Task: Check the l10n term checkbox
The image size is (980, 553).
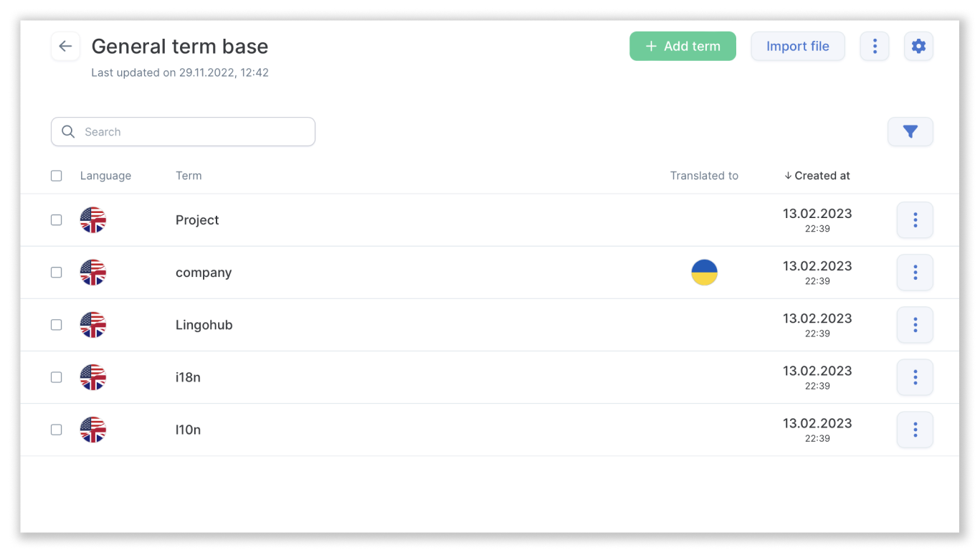Action: point(57,430)
